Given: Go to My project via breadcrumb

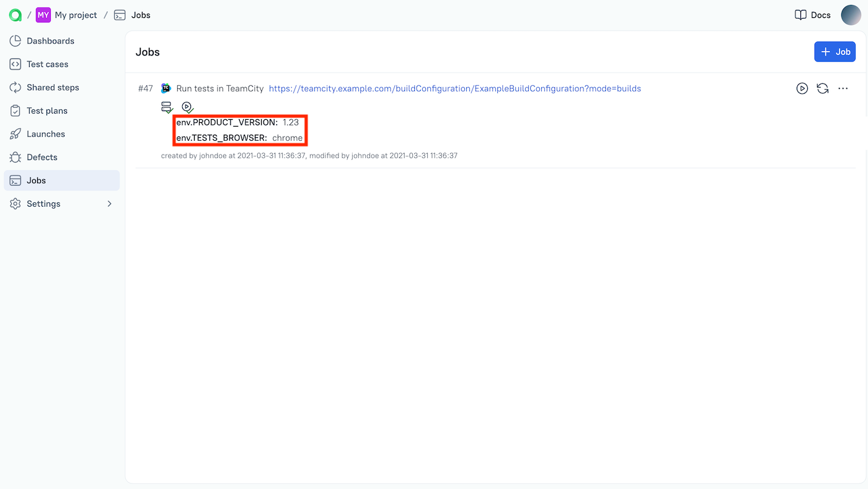Looking at the screenshot, I should [x=74, y=14].
